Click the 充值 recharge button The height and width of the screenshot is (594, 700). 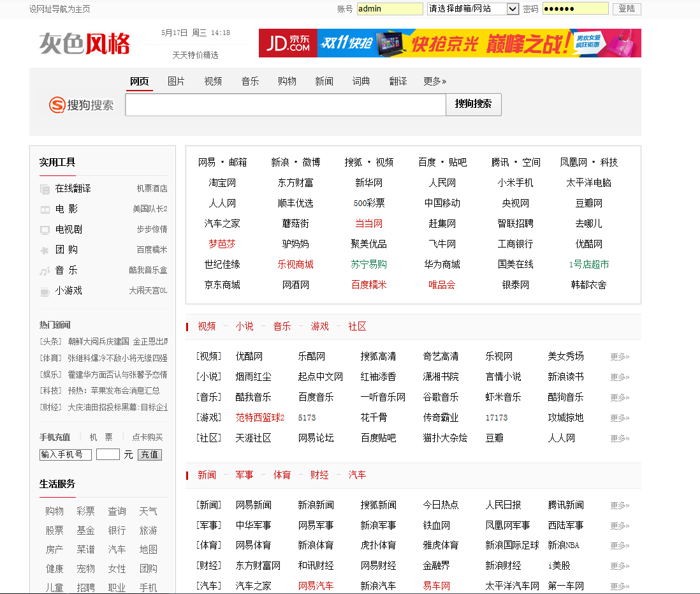[x=150, y=455]
